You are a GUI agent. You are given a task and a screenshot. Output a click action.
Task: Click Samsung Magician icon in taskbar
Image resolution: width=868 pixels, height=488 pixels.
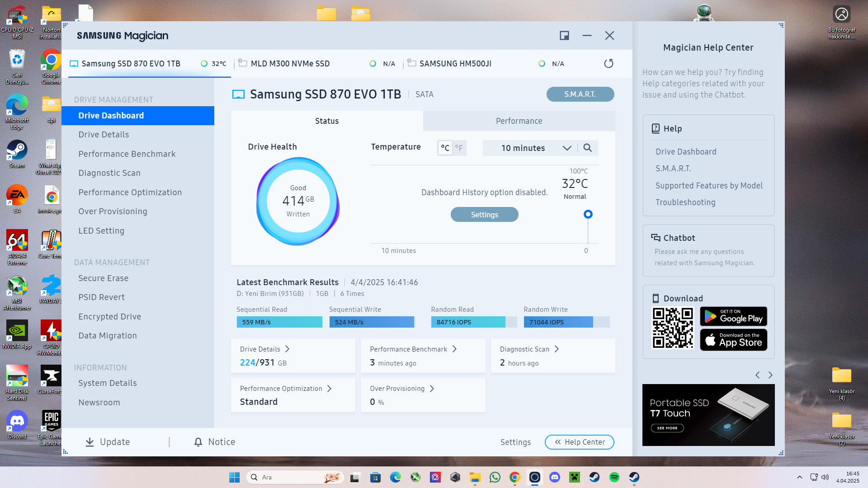[x=534, y=477]
